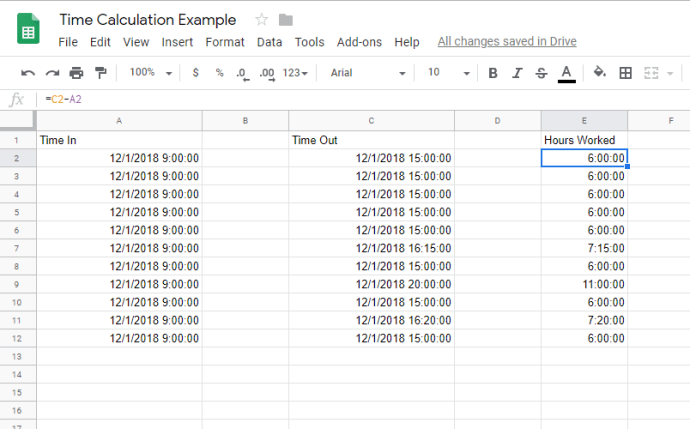Open the Format menu
Viewport: 690px width, 429px height.
point(225,42)
